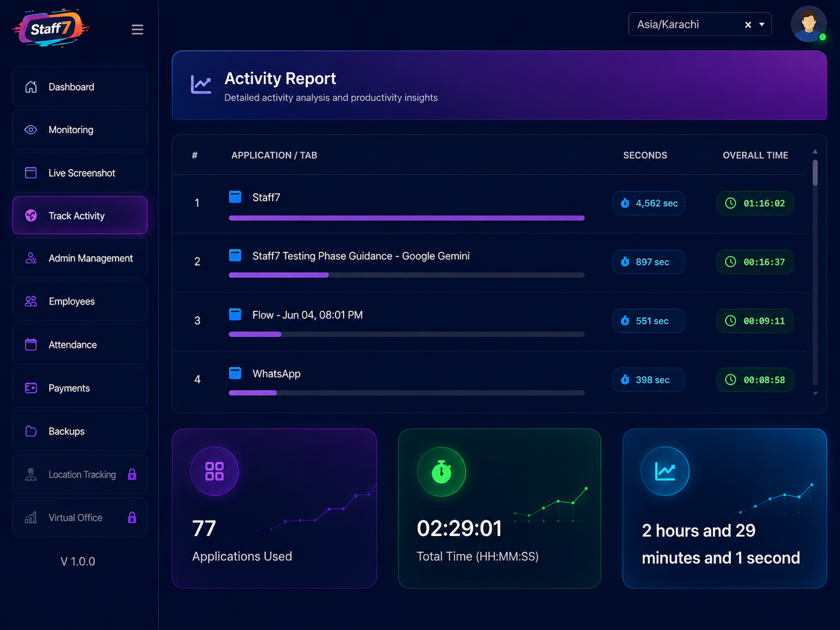Click the Activity Report chart icon
The image size is (840, 630).
[x=201, y=85]
